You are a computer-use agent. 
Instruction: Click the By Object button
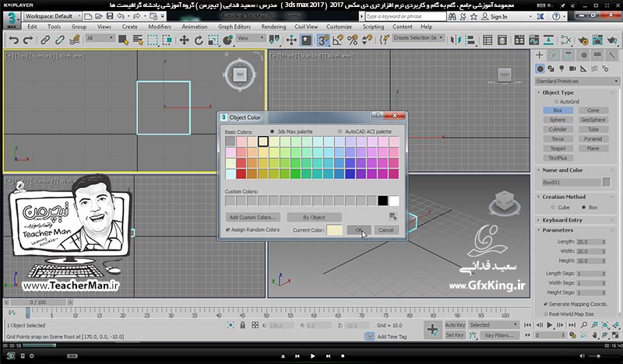(314, 218)
